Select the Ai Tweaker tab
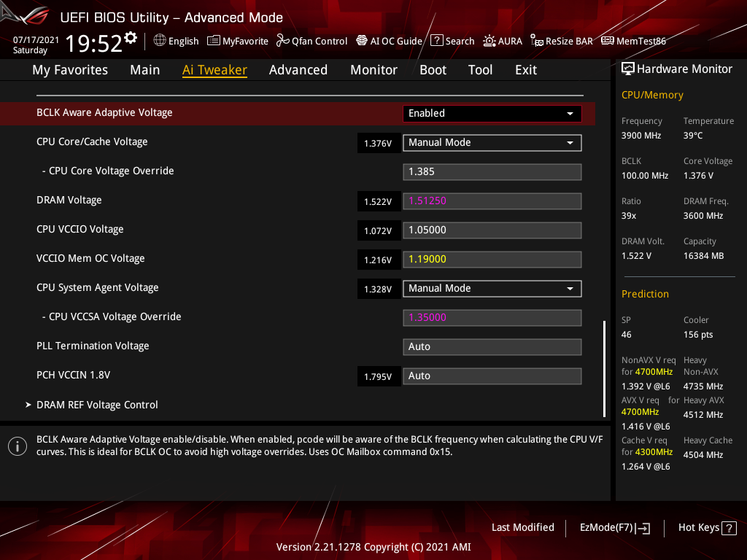This screenshot has height=560, width=747. [214, 70]
